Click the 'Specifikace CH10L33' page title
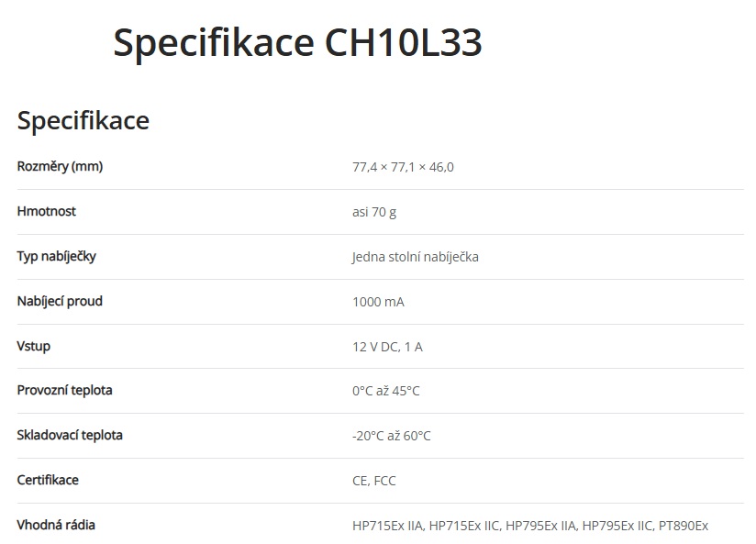Viewport: 756px width, 544px height. pos(297,43)
